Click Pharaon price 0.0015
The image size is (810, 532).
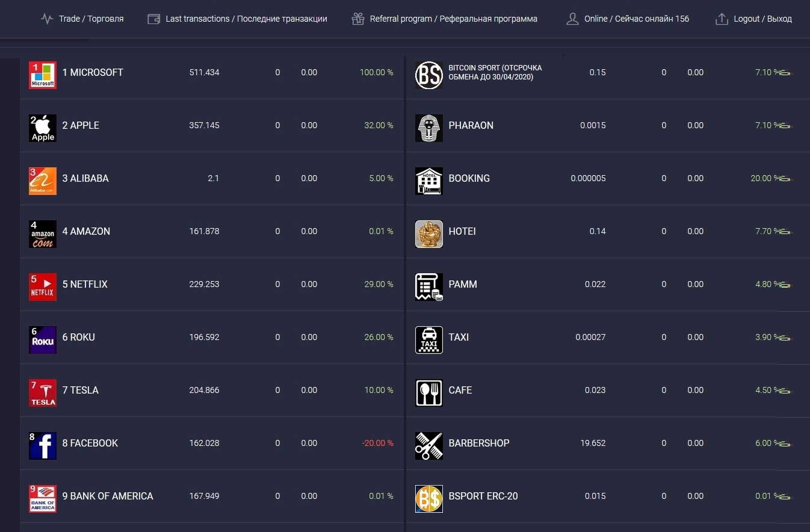pyautogui.click(x=593, y=125)
